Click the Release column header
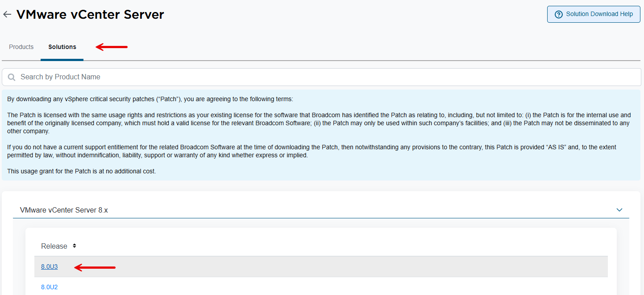Viewport: 644px width, 295px height. (x=54, y=246)
